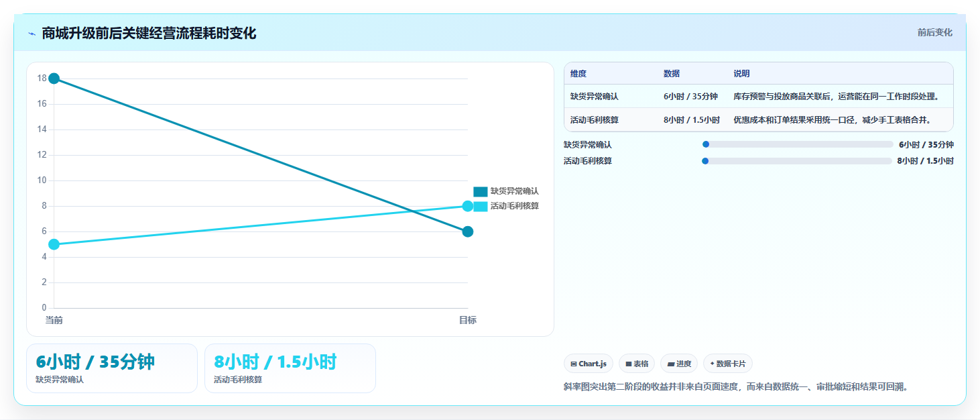This screenshot has width=980, height=420.
Task: Toggle the 活动毛利核算 legend color box
Action: coord(480,206)
